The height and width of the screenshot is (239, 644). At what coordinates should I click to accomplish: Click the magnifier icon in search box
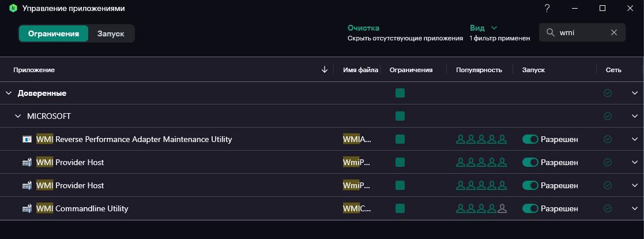click(550, 33)
